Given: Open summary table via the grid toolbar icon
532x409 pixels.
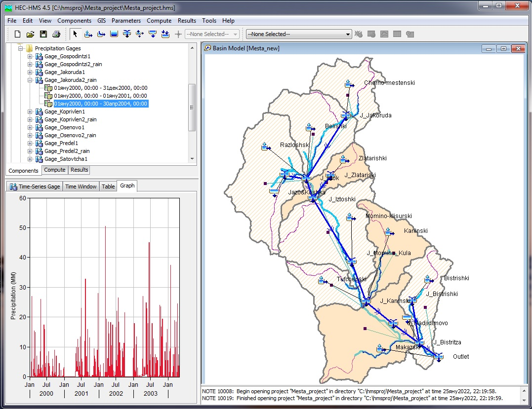Looking at the screenshot, I should click(397, 34).
